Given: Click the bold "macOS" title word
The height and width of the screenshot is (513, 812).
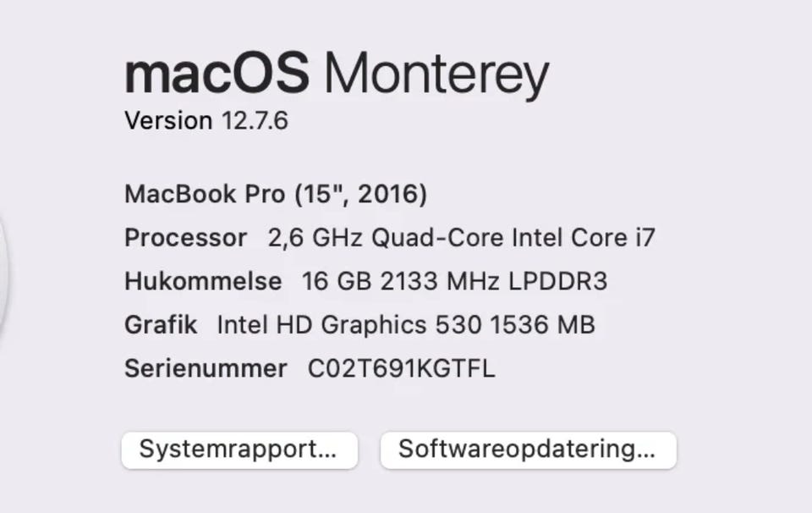Looking at the screenshot, I should [217, 73].
